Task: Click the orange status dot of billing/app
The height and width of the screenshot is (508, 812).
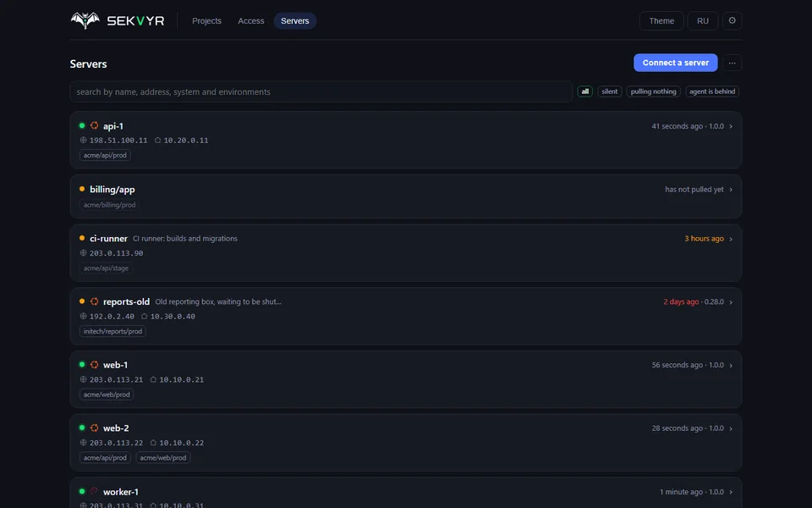Action: [82, 189]
